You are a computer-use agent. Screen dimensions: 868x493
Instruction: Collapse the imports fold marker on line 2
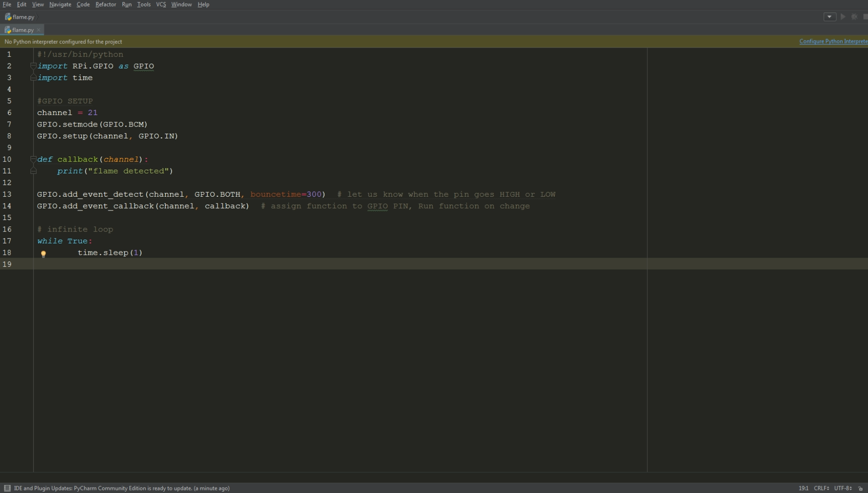pyautogui.click(x=33, y=66)
